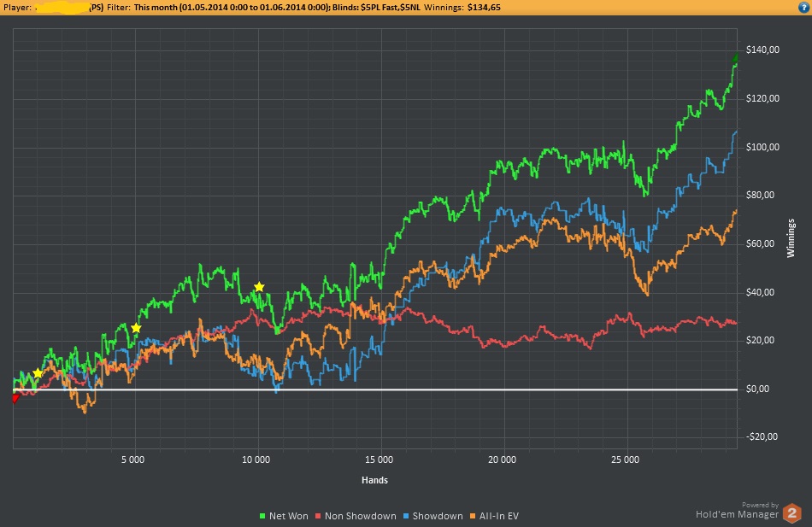Click the 20 000 tick label on x-axis

point(503,460)
